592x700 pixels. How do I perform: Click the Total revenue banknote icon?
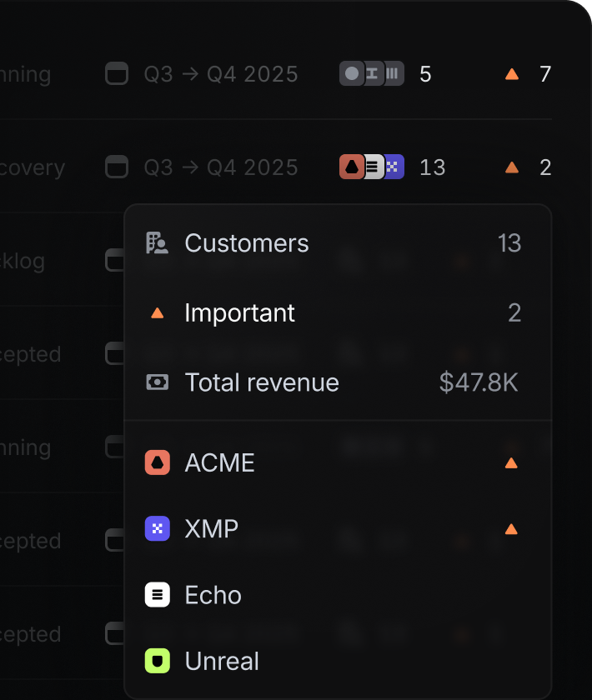tap(158, 382)
